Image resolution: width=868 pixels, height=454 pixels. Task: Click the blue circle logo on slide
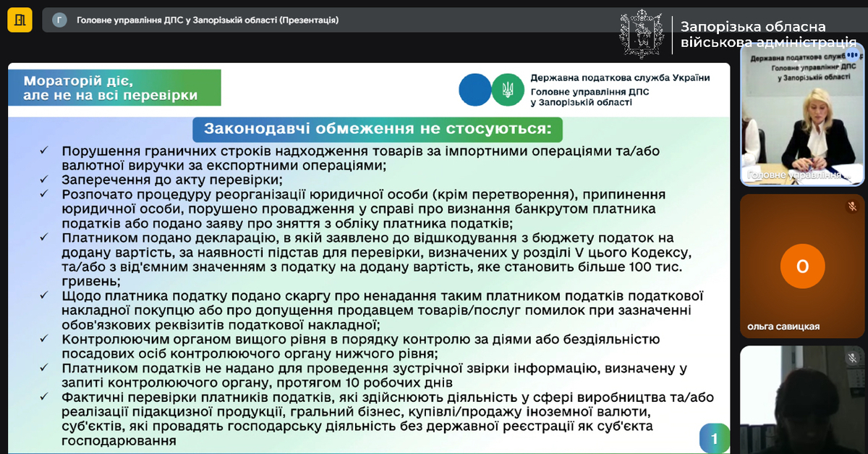point(475,90)
